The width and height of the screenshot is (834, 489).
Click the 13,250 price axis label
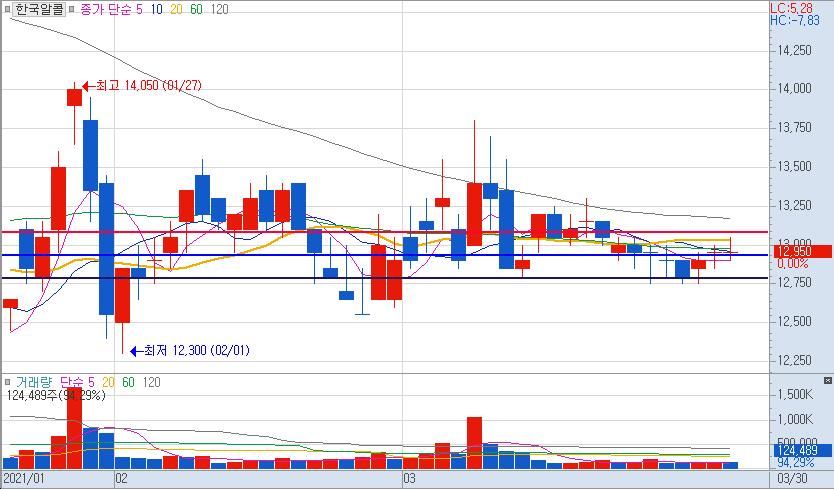click(795, 205)
